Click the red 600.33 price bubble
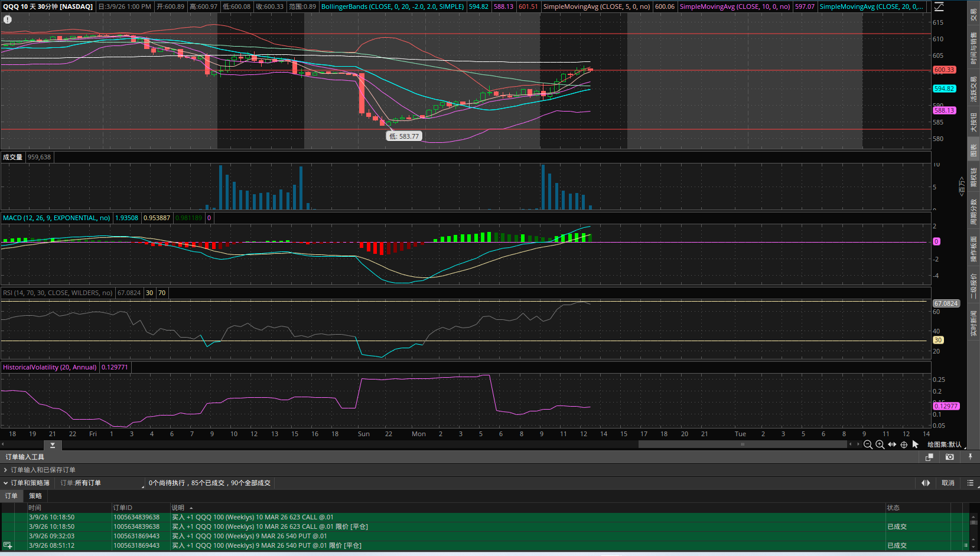The height and width of the screenshot is (556, 980). coord(945,70)
